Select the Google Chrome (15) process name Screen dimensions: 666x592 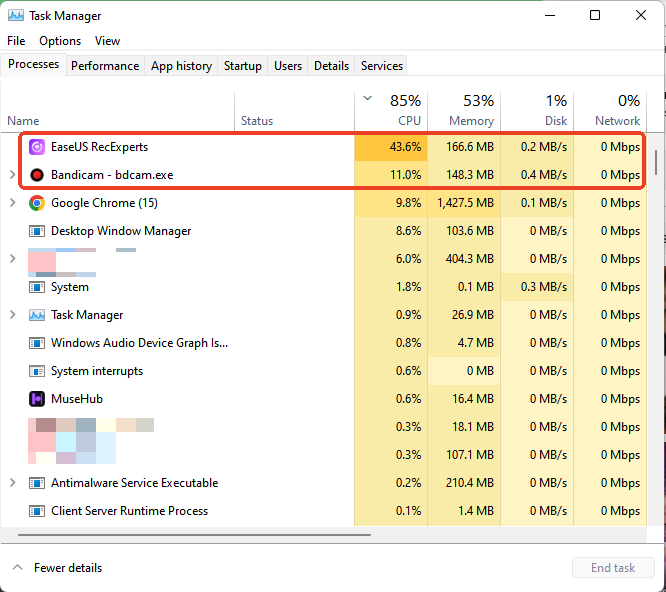[x=104, y=203]
